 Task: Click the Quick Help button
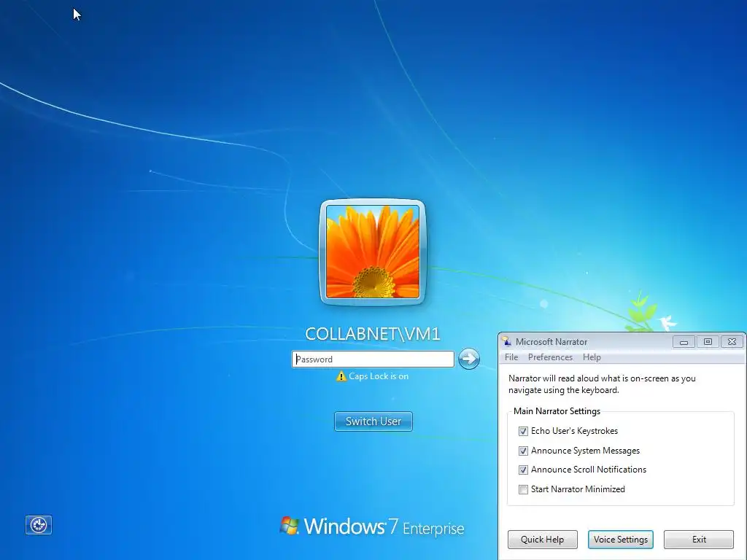[x=543, y=540]
